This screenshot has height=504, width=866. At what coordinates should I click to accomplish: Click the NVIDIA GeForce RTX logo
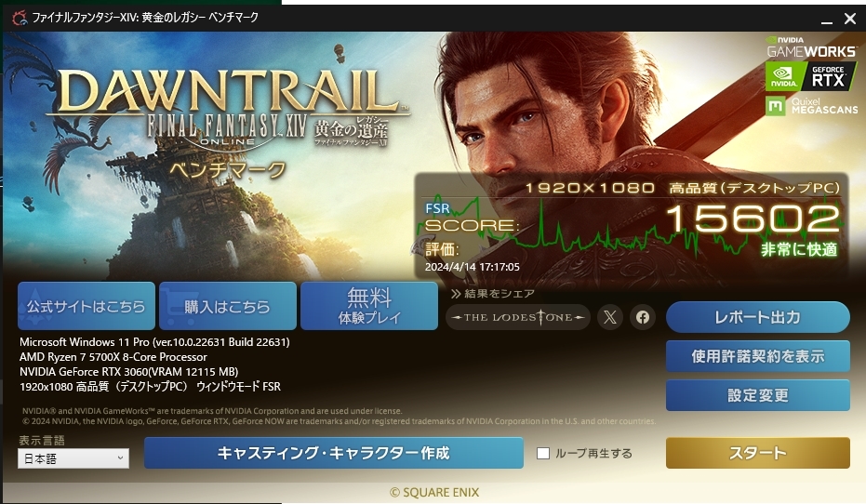click(811, 76)
